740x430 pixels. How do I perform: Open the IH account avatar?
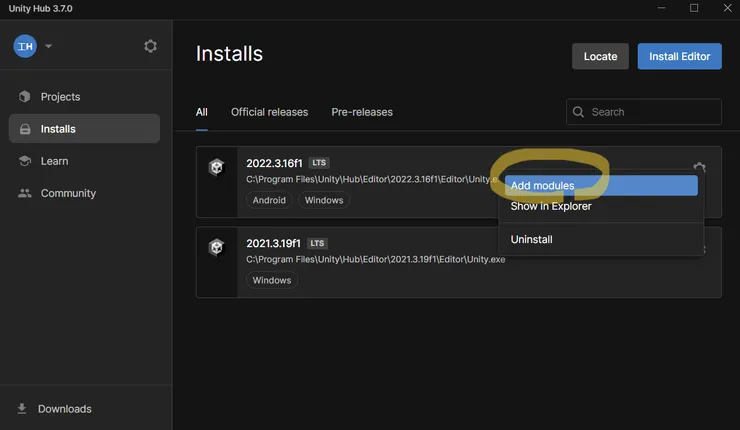pyautogui.click(x=25, y=46)
